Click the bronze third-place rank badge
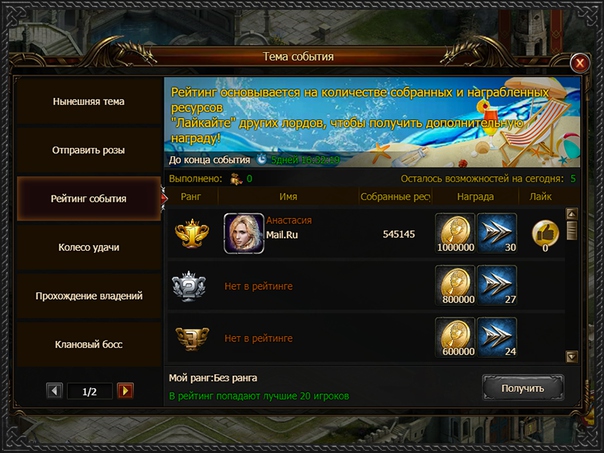 click(x=192, y=338)
